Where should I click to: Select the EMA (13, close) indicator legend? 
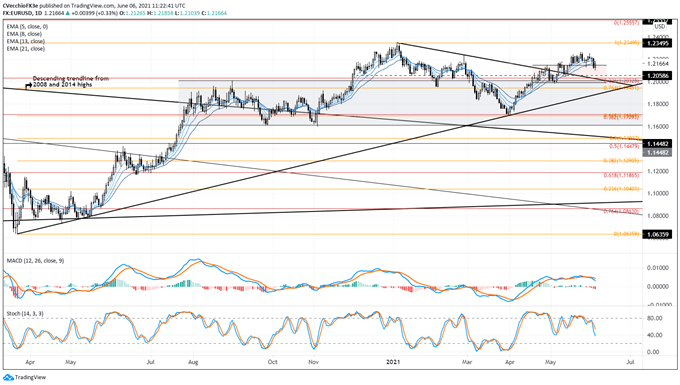[x=26, y=41]
